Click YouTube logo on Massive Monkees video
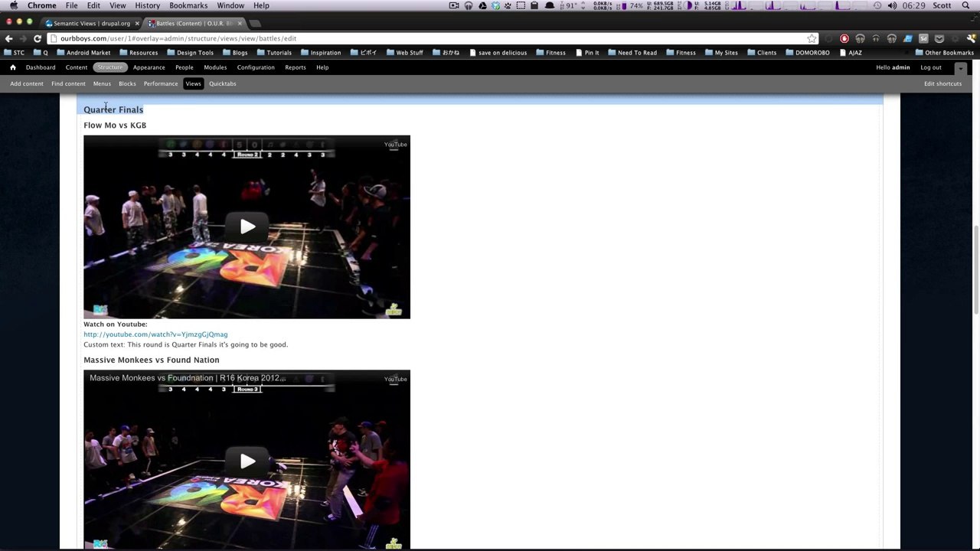Viewport: 980px width, 551px height. 395,379
